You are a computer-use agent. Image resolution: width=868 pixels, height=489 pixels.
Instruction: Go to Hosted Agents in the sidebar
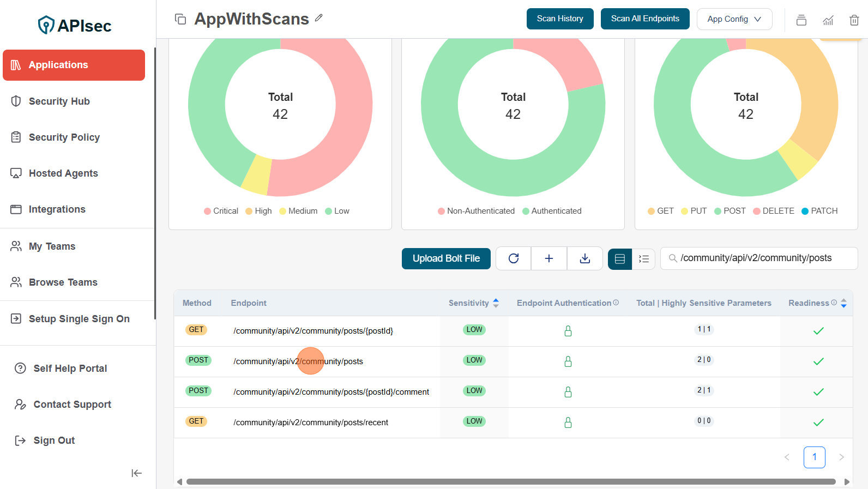(63, 173)
